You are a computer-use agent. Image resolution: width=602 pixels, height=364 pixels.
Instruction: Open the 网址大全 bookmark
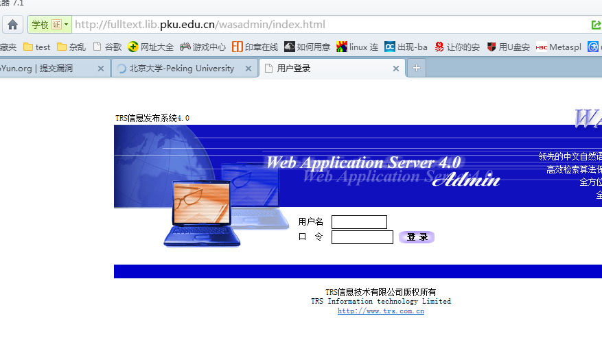151,47
